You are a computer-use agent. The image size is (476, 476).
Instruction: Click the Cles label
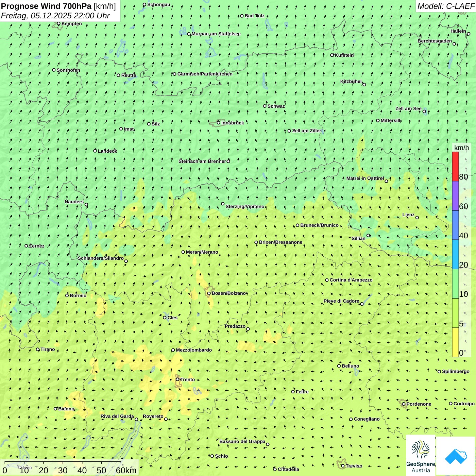[x=172, y=318]
